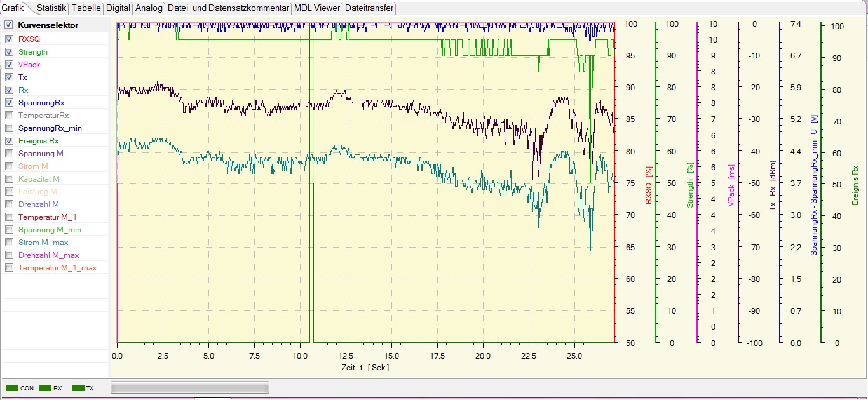Select the VPack curve name in the list
The image size is (868, 400).
click(29, 65)
